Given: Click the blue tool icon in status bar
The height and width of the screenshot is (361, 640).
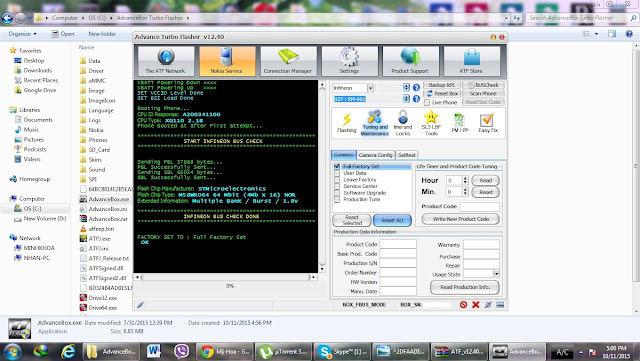Looking at the screenshot, I should [x=488, y=305].
